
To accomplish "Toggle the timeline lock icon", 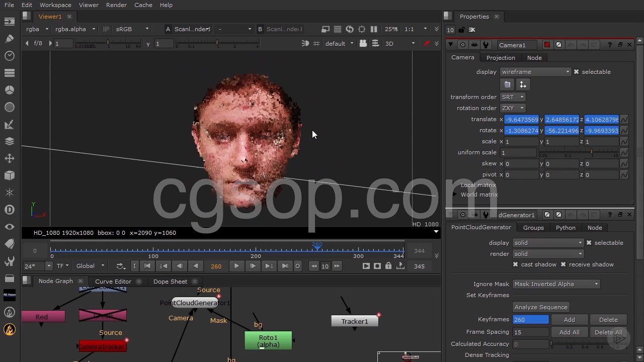I will coord(388,266).
